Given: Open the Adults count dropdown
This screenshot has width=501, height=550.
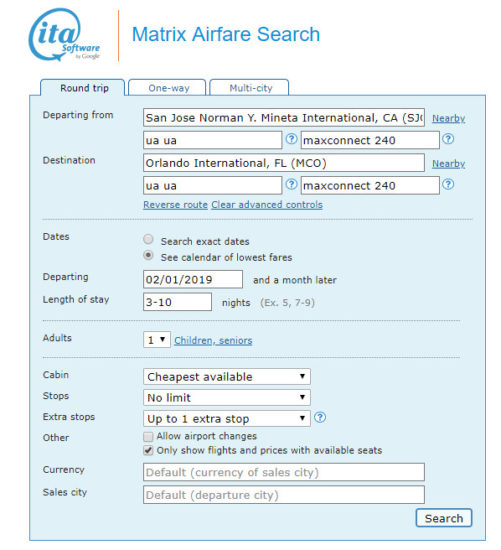Looking at the screenshot, I should point(156,340).
